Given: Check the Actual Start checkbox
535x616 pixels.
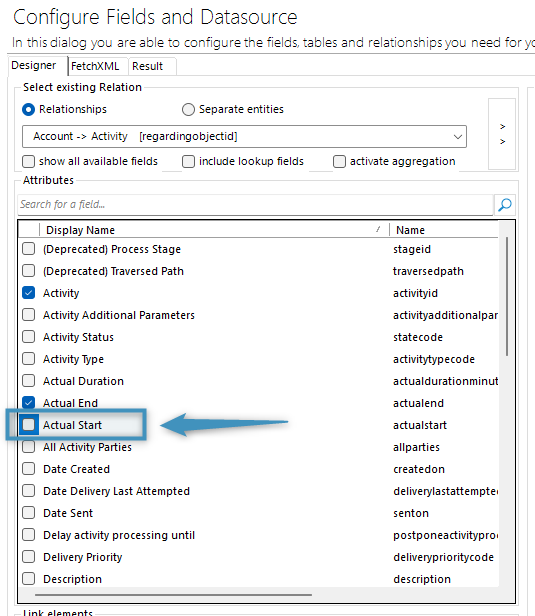Looking at the screenshot, I should [x=28, y=425].
